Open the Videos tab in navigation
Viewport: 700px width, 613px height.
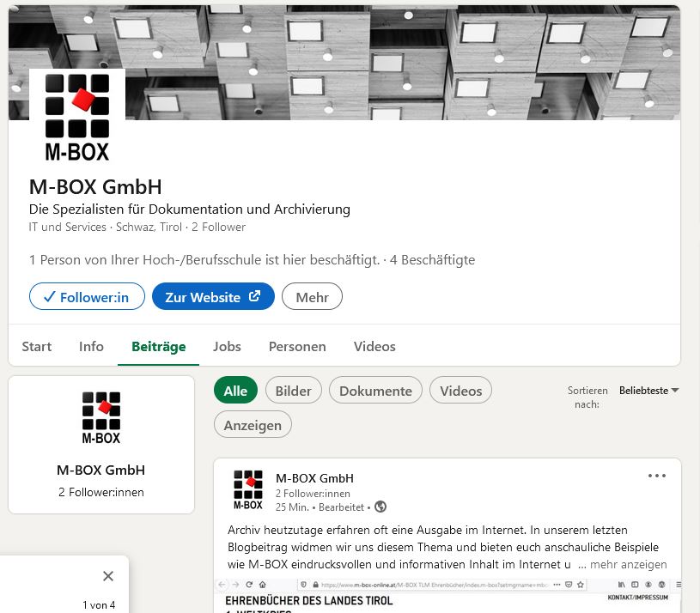coord(374,347)
